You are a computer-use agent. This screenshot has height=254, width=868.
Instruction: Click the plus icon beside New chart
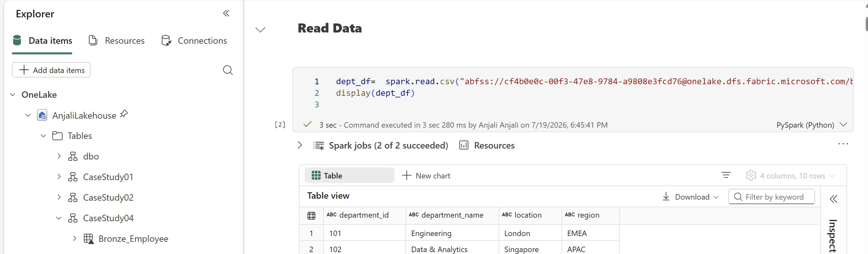click(406, 176)
